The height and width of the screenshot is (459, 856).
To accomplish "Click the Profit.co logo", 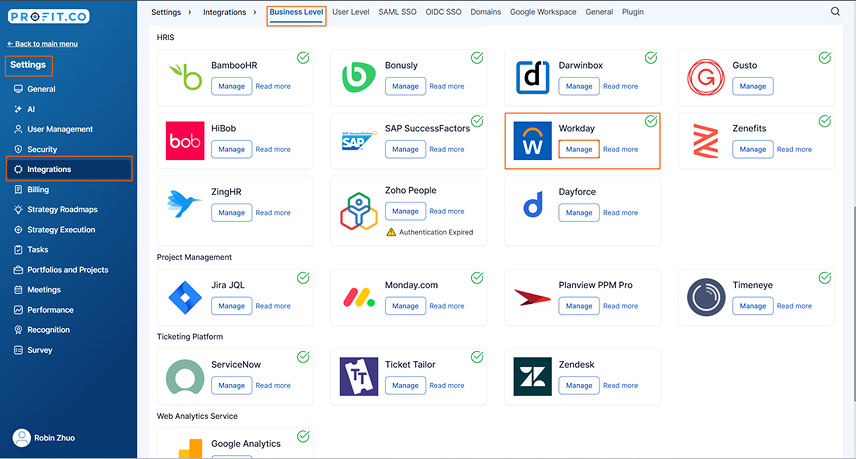I will (x=49, y=16).
